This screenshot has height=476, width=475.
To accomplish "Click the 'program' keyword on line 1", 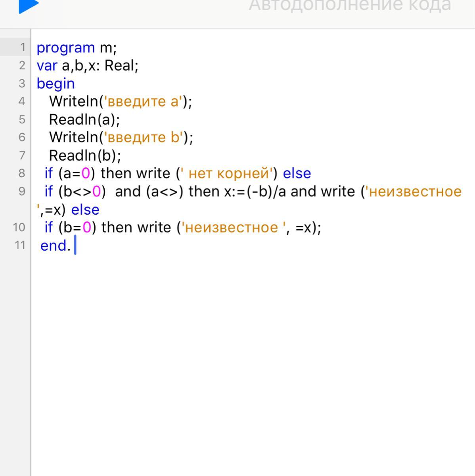I will [x=66, y=48].
